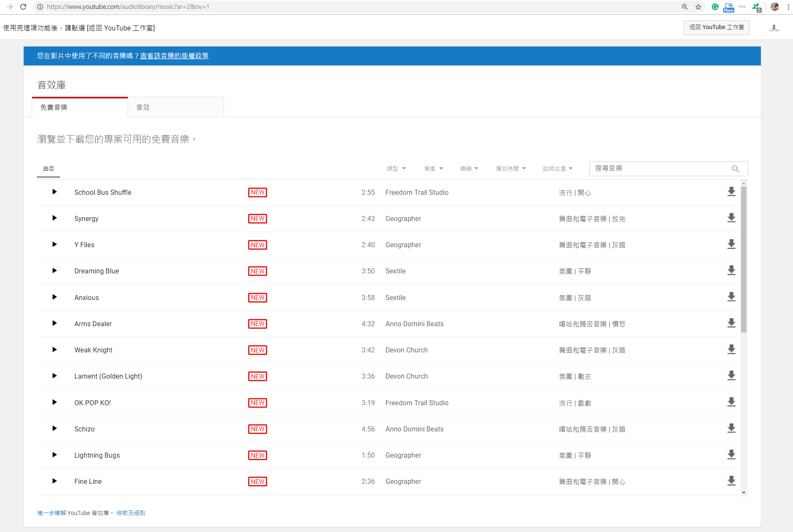793x532 pixels.
Task: Click the browser zoom magnifier icon
Action: (685, 7)
